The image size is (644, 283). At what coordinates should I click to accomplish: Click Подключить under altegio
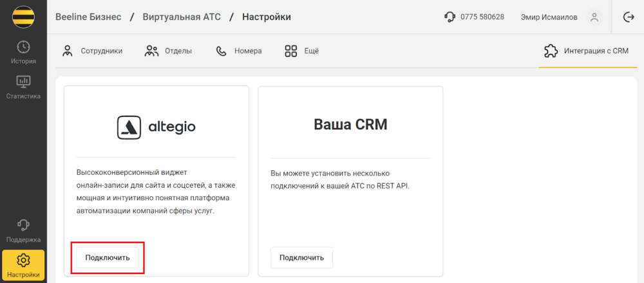coord(108,257)
